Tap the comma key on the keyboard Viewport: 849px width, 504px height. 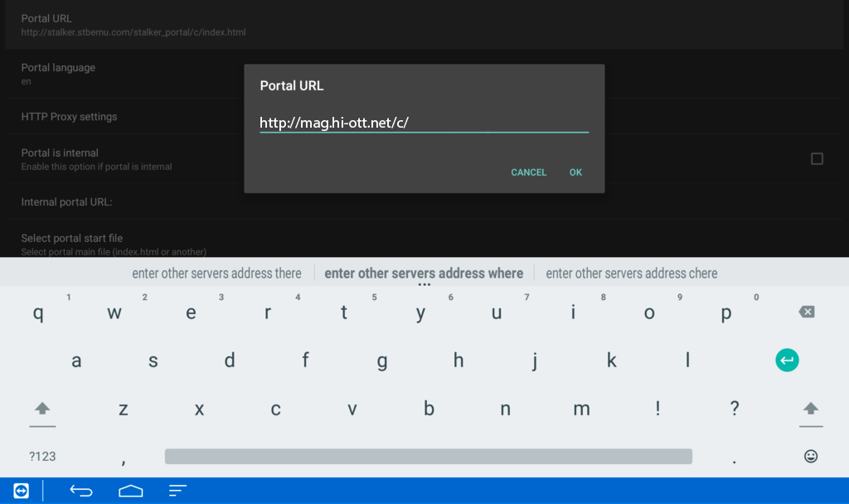tap(123, 455)
